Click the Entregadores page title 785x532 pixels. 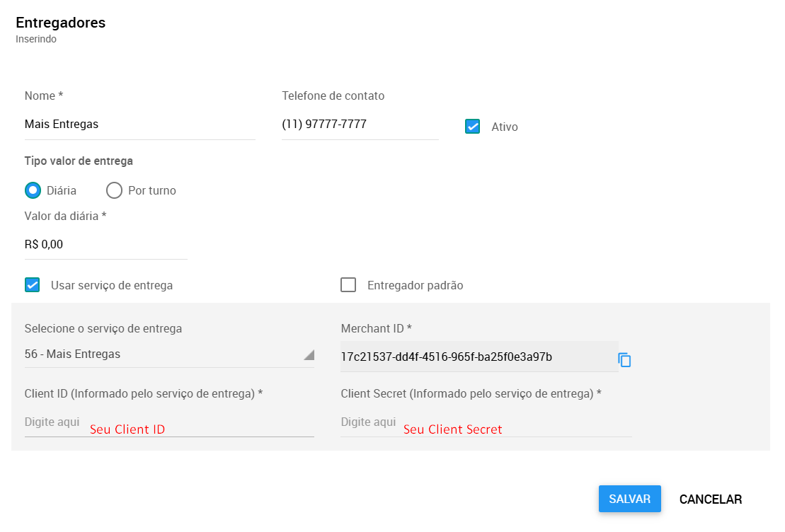point(61,23)
